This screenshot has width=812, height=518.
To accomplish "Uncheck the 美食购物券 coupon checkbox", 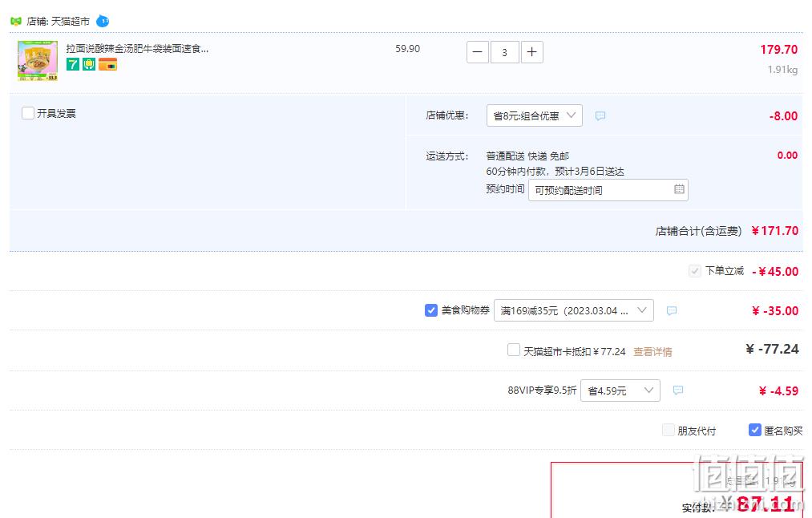I will point(431,310).
